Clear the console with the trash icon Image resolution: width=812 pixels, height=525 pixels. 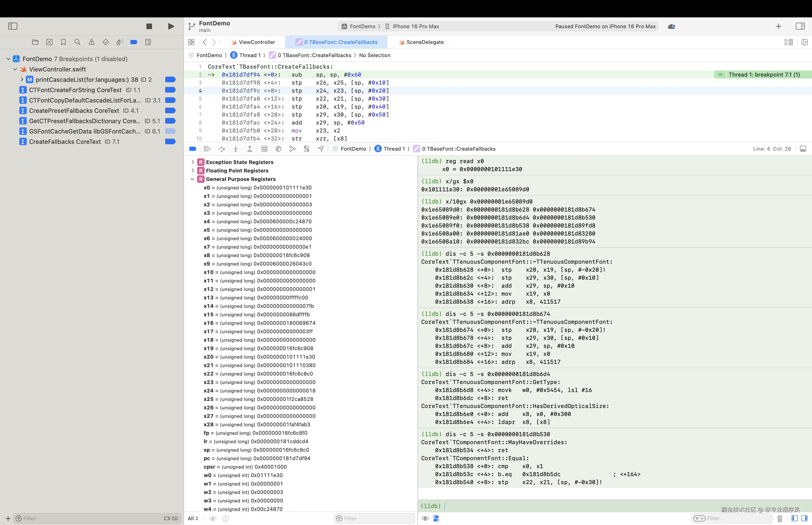[780, 518]
